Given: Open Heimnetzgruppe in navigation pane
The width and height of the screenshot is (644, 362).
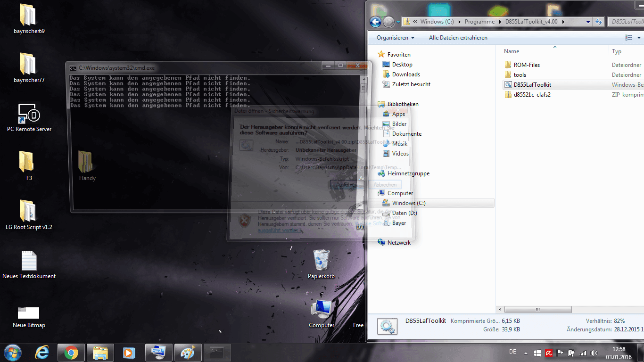Looking at the screenshot, I should pos(408,173).
